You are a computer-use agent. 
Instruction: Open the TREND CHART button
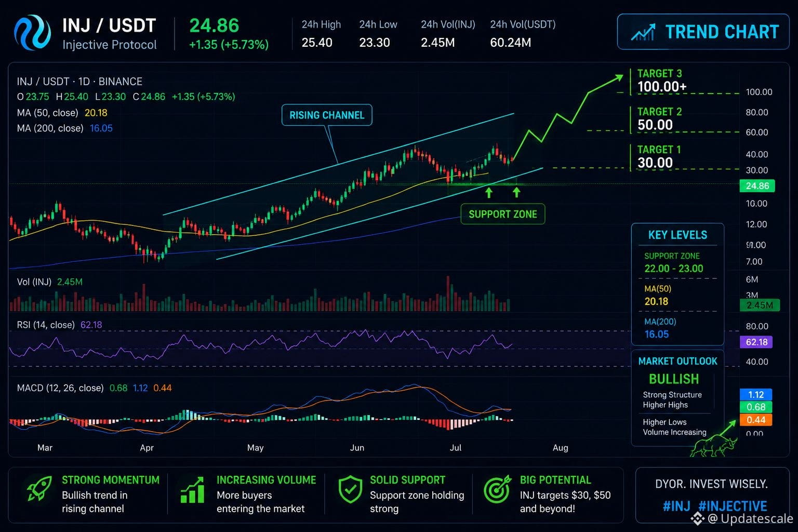[x=703, y=32]
